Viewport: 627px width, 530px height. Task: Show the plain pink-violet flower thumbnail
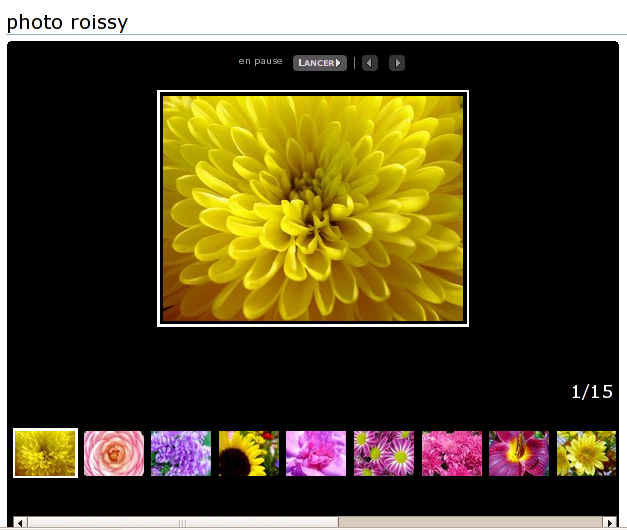tap(316, 453)
